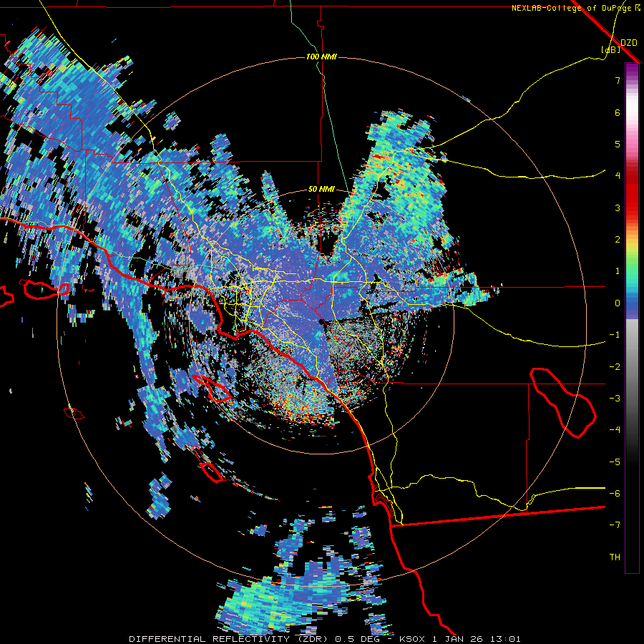644x644 pixels.
Task: Click the DZD product label
Action: 629,43
